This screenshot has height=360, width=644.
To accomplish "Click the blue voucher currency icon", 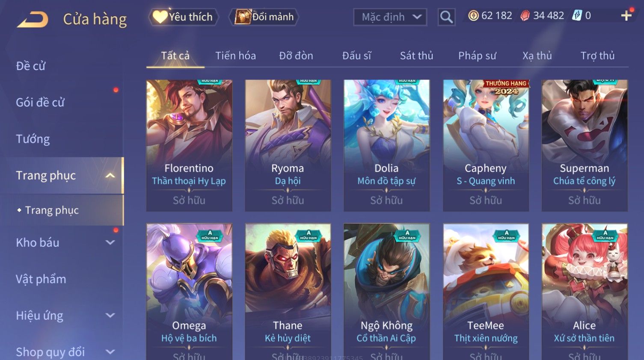I will pos(577,16).
